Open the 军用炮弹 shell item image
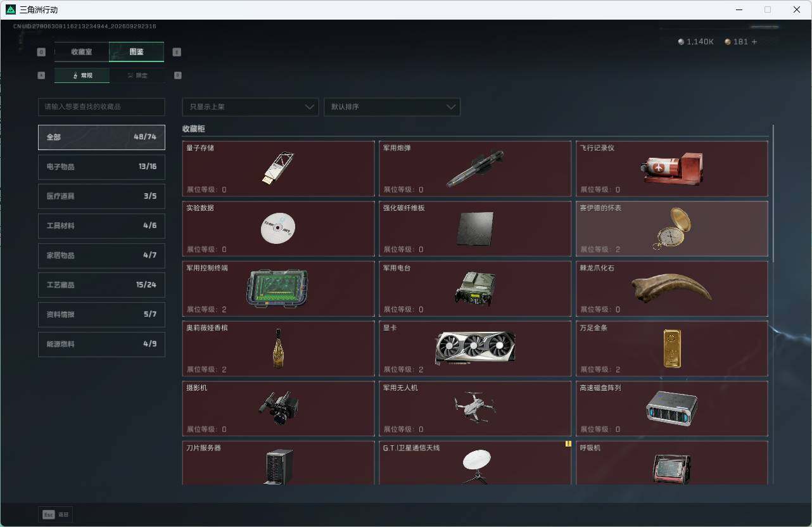 click(475, 168)
